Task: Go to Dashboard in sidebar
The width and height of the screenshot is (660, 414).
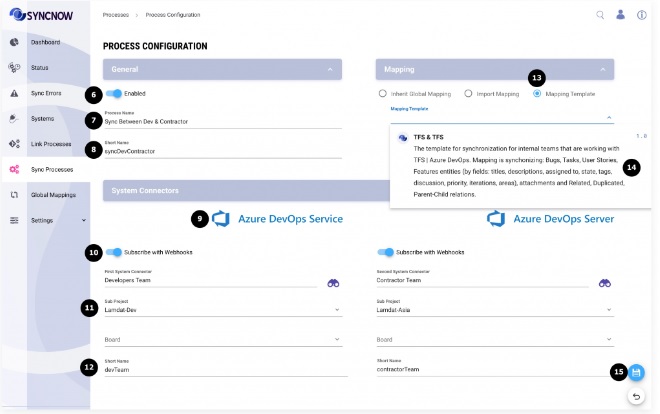Action: pyautogui.click(x=45, y=42)
